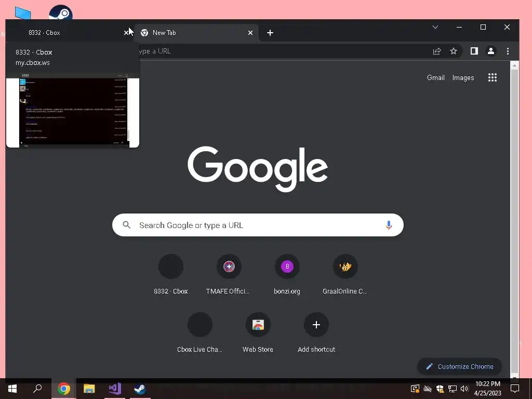This screenshot has width=532, height=399.
Task: Open Windows Start menu
Action: click(x=12, y=389)
